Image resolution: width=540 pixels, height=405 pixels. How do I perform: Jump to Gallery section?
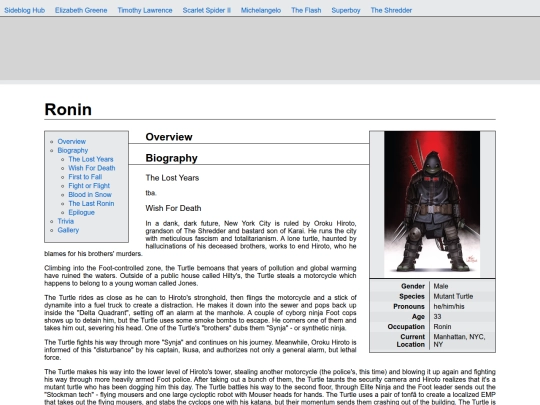pos(68,230)
